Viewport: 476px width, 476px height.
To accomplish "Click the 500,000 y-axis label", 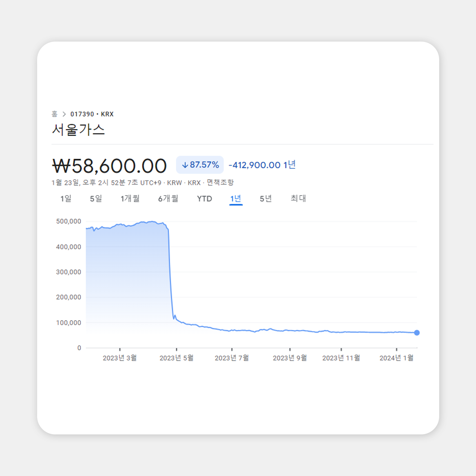I will (x=69, y=221).
